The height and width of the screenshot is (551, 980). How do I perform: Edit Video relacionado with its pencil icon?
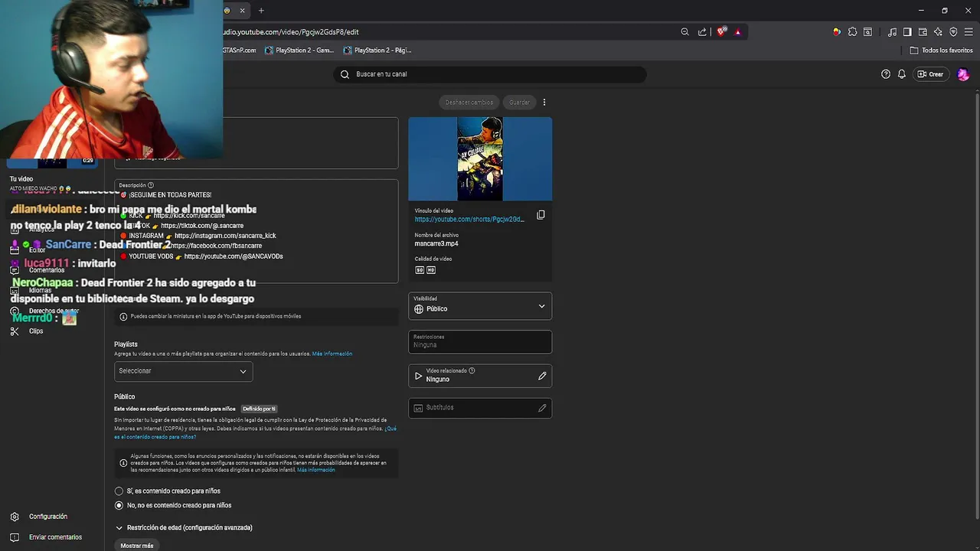542,376
